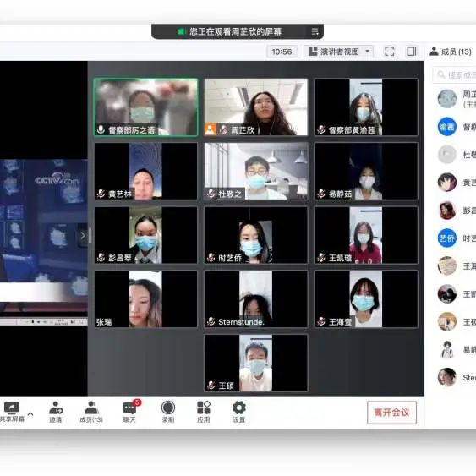
Task: Select the 时艺侨 video tile
Action: coord(256,235)
